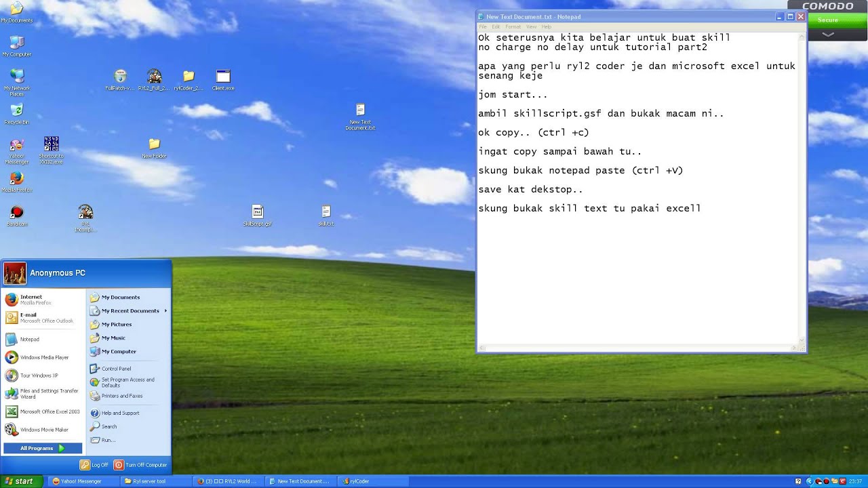Switch to New Text Document taskbar button
This screenshot has width=868, height=488.
(x=300, y=481)
